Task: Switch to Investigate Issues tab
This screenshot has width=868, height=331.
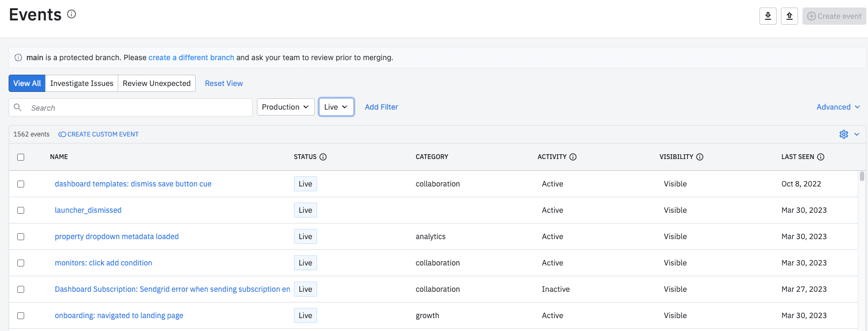Action: pos(82,83)
